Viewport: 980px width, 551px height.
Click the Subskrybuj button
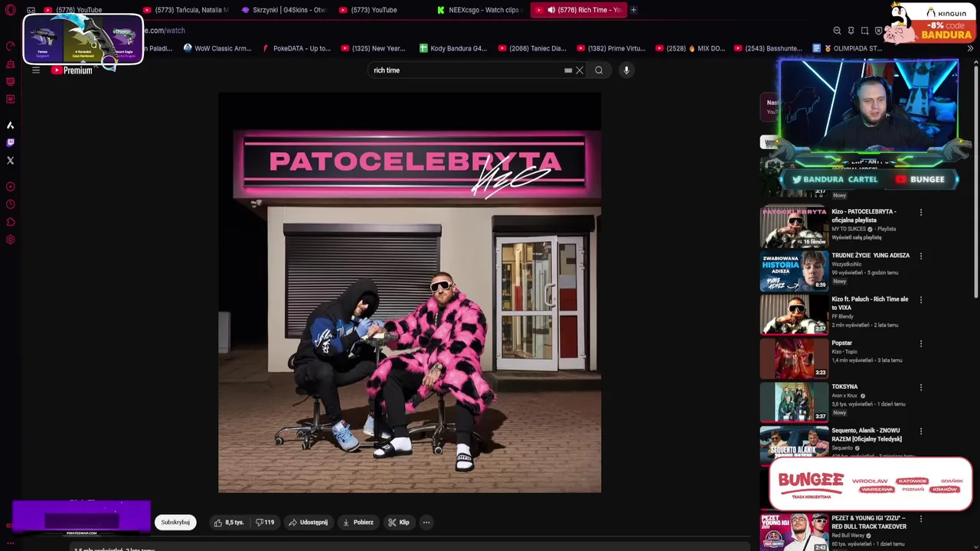175,523
